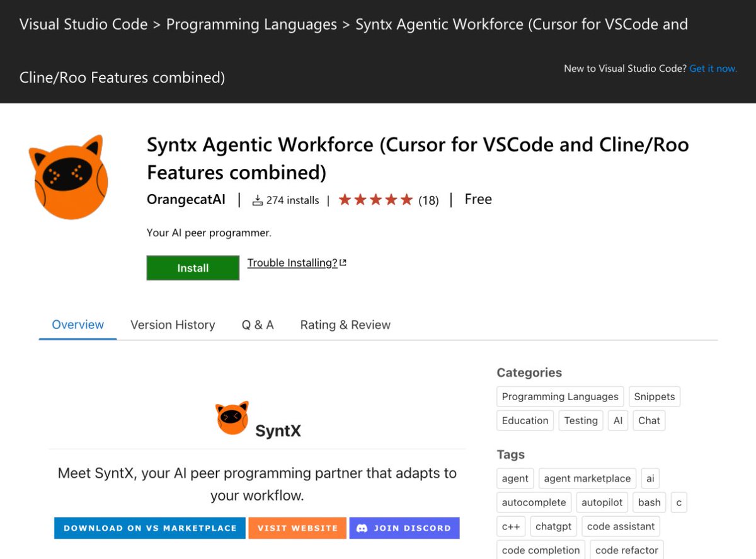Click the Tags heading

click(511, 454)
